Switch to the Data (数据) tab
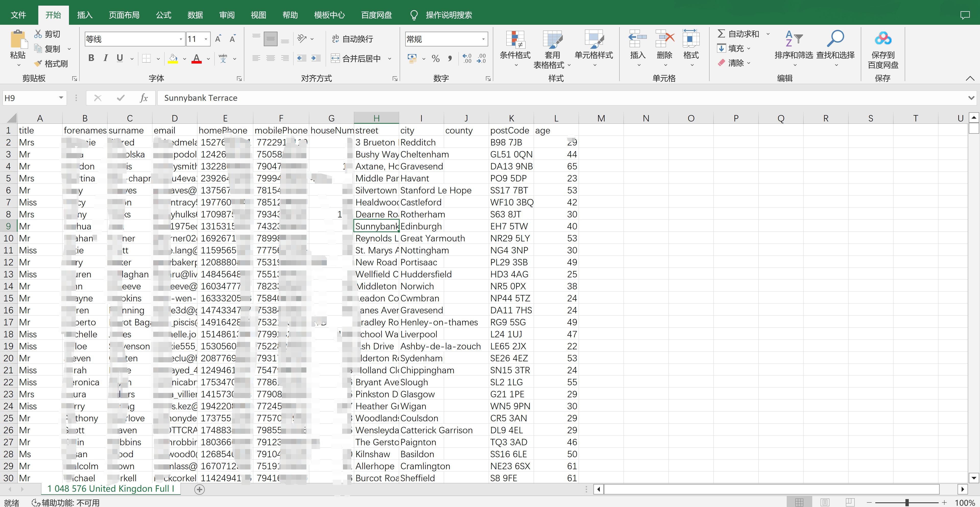 195,15
